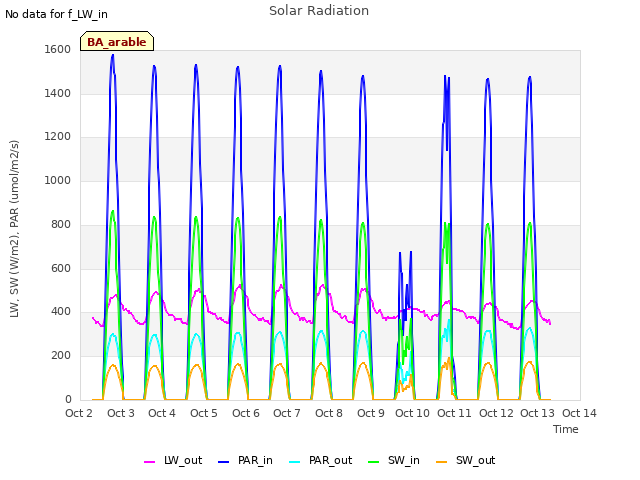Click the 800 y-axis tick label
The width and height of the screenshot is (640, 480).
coord(61,225)
